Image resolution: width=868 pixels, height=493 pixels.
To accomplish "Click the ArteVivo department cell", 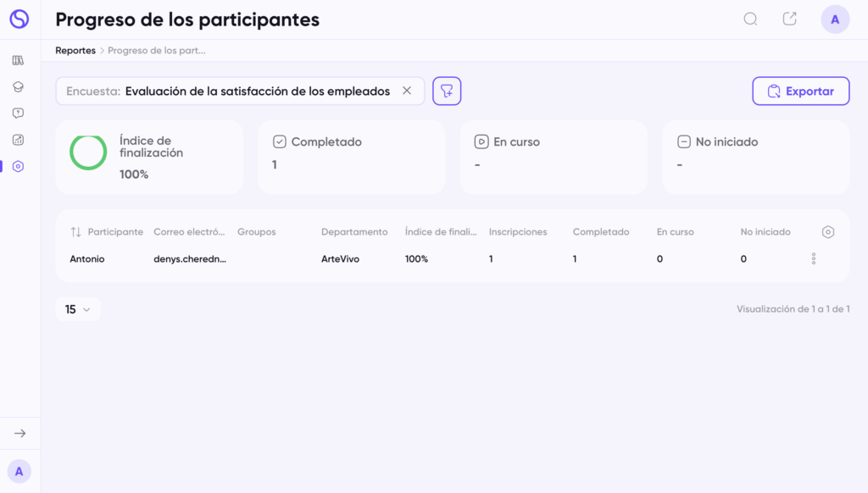I will pos(340,259).
